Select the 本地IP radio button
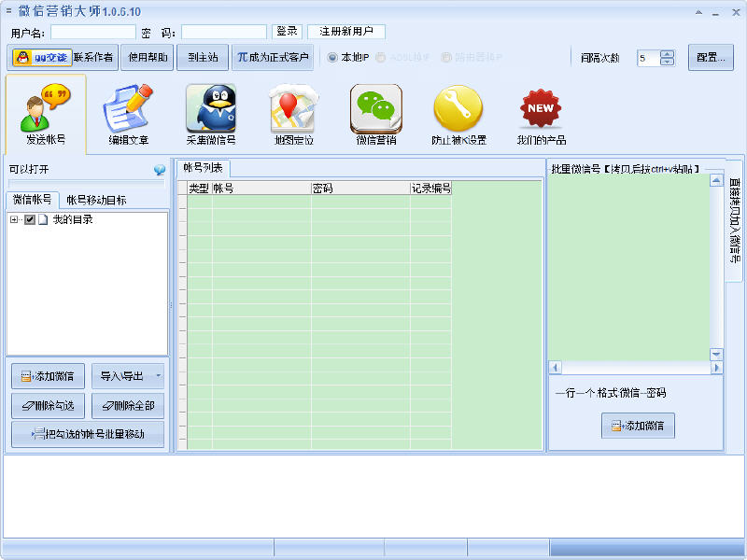Screen dimensions: 747x560 (x=332, y=58)
